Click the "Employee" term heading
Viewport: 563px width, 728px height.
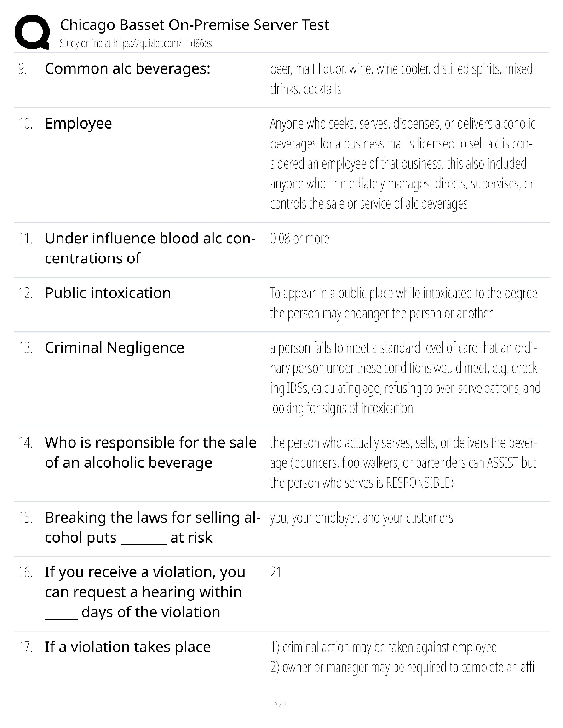pyautogui.click(x=78, y=124)
